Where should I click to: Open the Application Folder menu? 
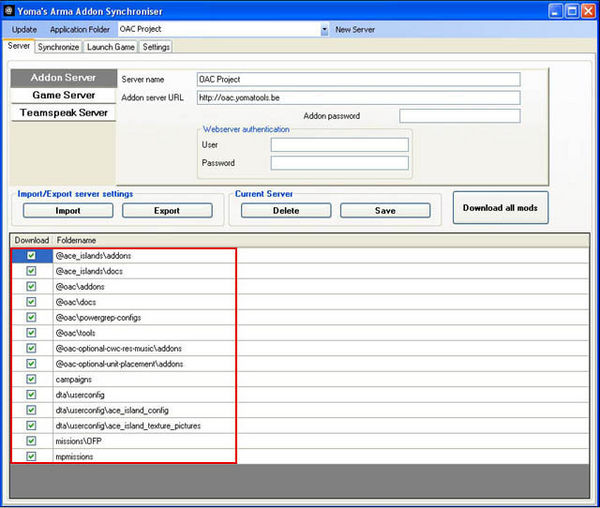(x=80, y=29)
